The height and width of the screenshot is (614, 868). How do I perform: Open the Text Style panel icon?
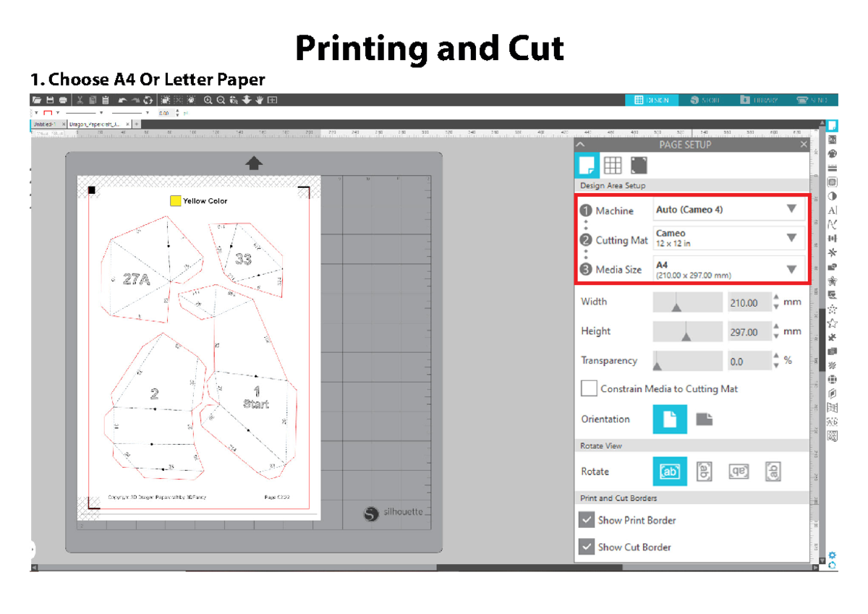click(x=833, y=210)
